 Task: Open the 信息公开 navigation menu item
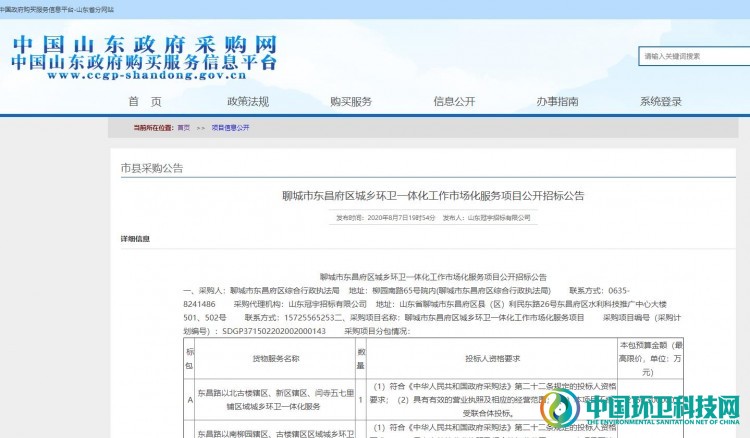(x=454, y=101)
